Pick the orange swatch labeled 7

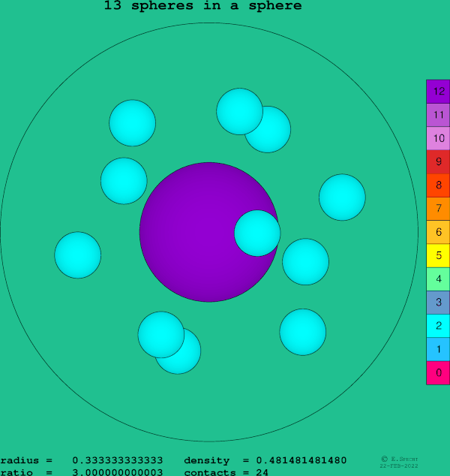click(438, 209)
